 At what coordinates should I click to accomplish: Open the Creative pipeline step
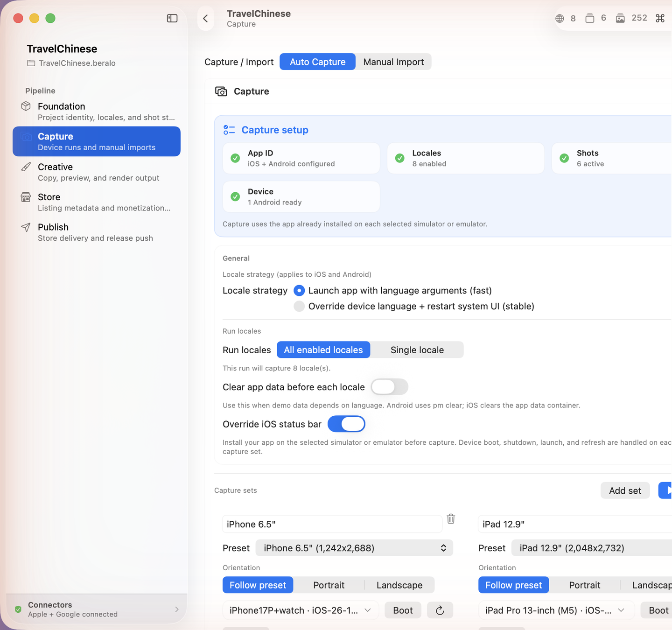(97, 172)
